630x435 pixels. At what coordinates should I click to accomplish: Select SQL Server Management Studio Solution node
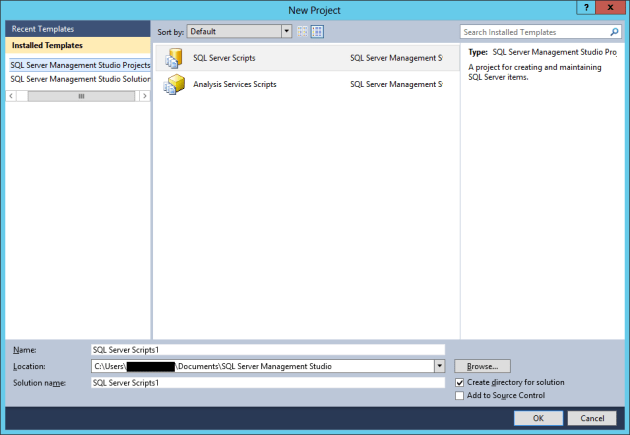tap(80, 79)
